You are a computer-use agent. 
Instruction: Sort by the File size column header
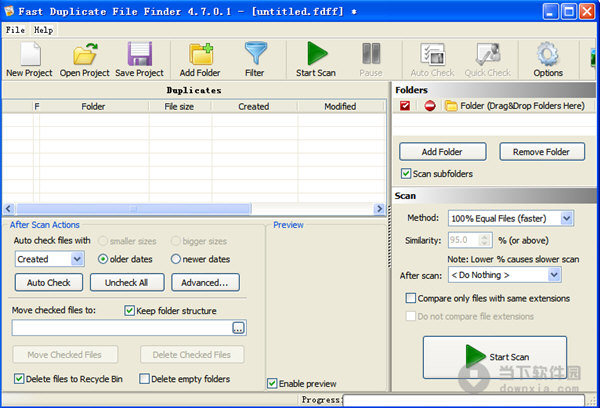click(179, 106)
